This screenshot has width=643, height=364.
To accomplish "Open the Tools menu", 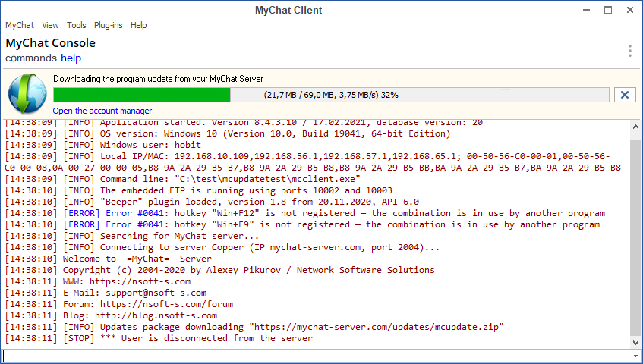I will 77,25.
